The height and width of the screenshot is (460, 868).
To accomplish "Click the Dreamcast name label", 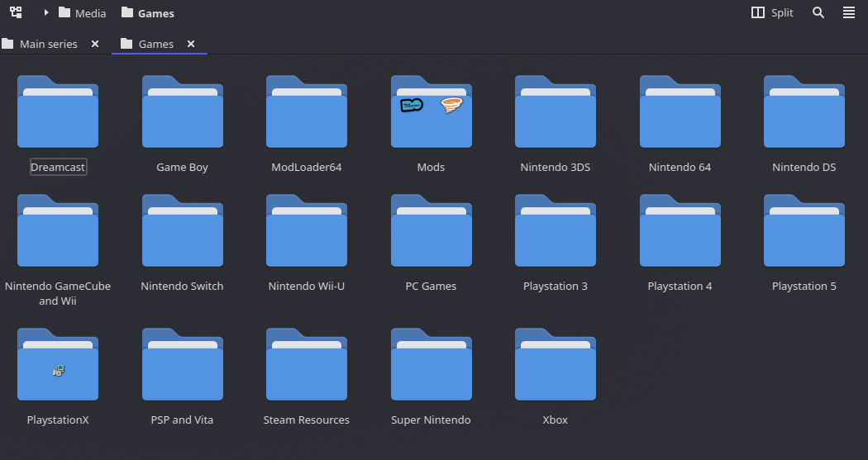I will coord(58,167).
